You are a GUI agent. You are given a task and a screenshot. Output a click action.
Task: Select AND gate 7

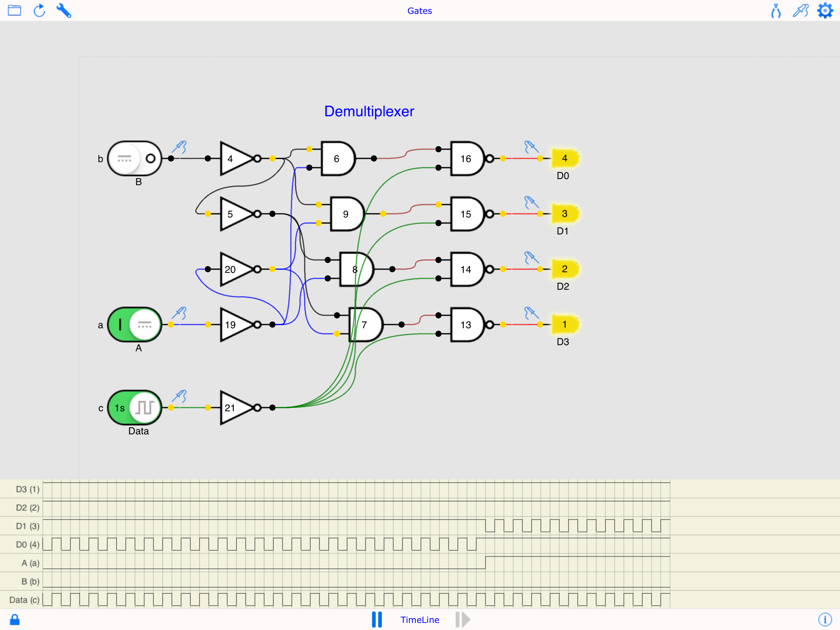pyautogui.click(x=366, y=325)
